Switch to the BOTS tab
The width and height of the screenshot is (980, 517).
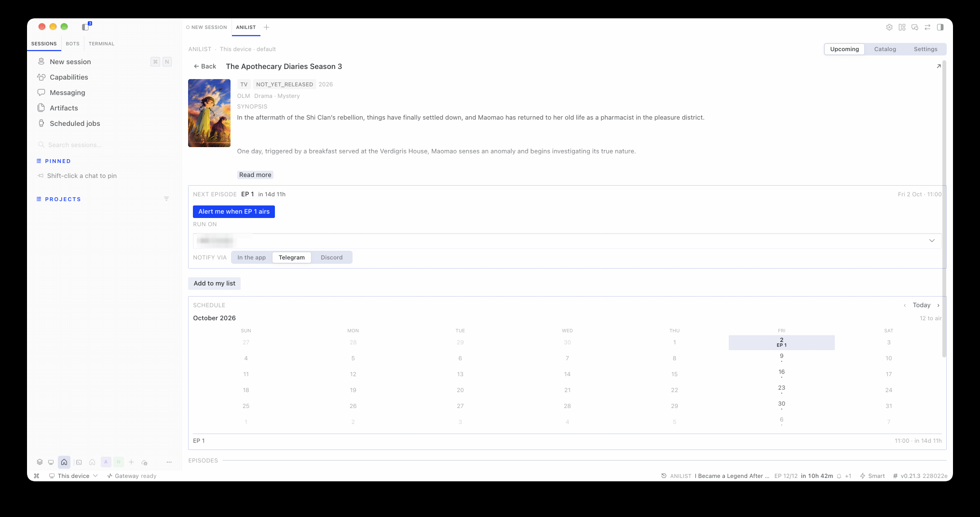click(72, 43)
